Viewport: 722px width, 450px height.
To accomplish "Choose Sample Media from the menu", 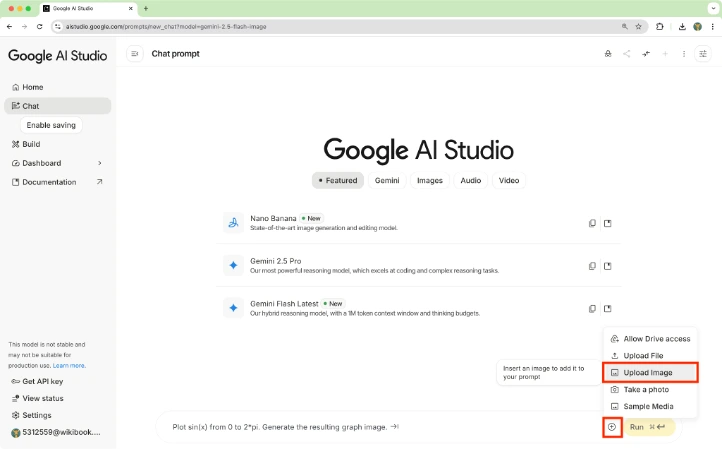I will [650, 406].
